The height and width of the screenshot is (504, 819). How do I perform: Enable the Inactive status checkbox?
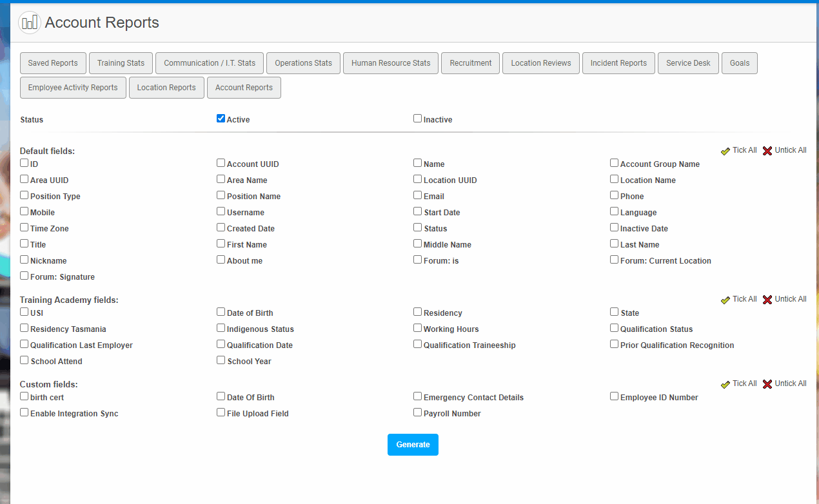[x=417, y=118]
